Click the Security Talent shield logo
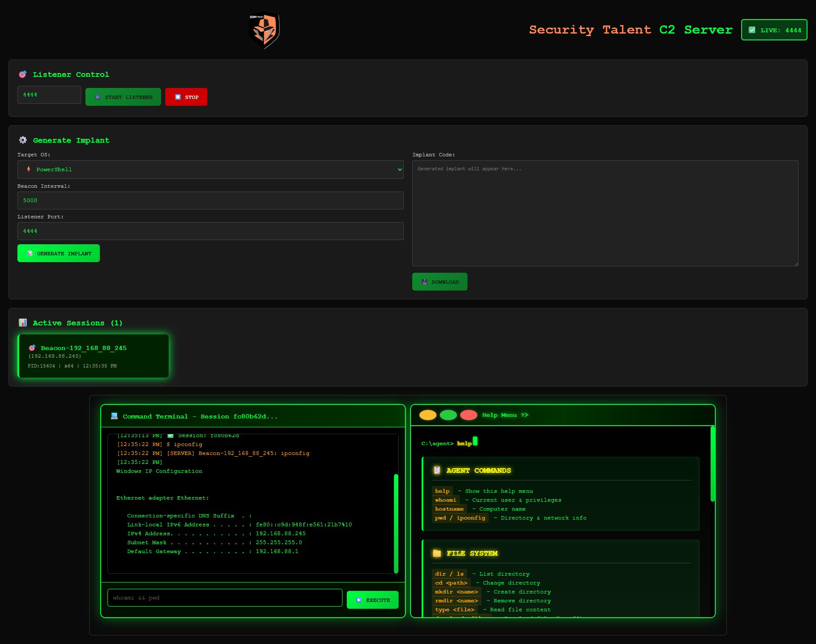The width and height of the screenshot is (816, 644). coord(264,30)
